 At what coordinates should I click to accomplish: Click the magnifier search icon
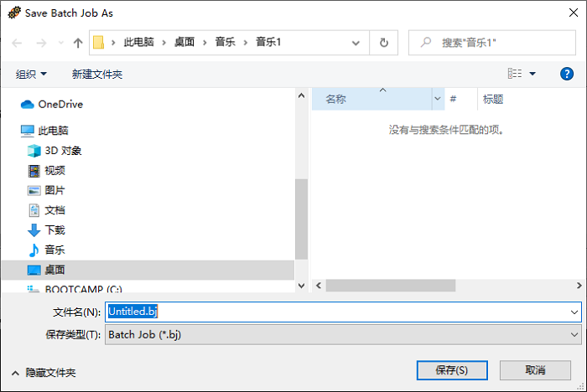coord(426,42)
